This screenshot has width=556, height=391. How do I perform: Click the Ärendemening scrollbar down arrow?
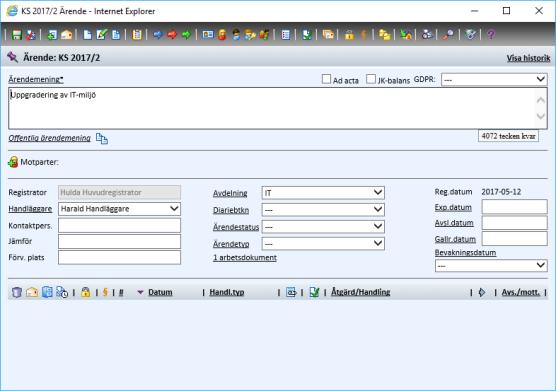(x=541, y=116)
